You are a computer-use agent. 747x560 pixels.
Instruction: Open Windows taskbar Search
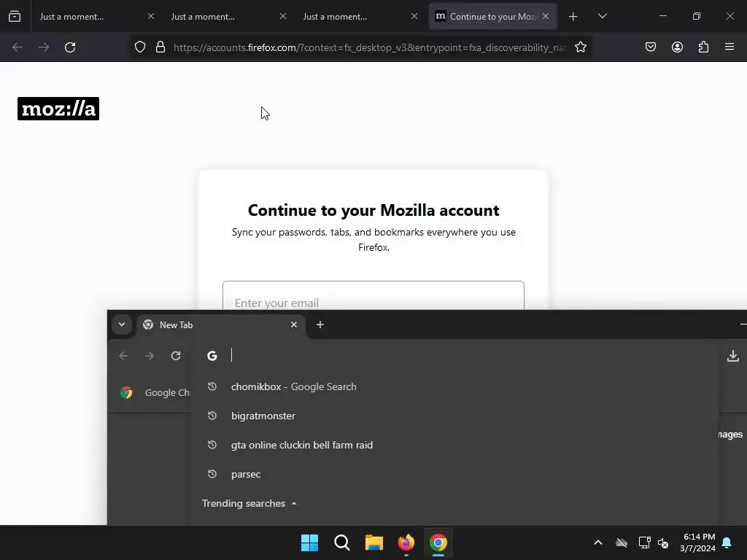342,542
